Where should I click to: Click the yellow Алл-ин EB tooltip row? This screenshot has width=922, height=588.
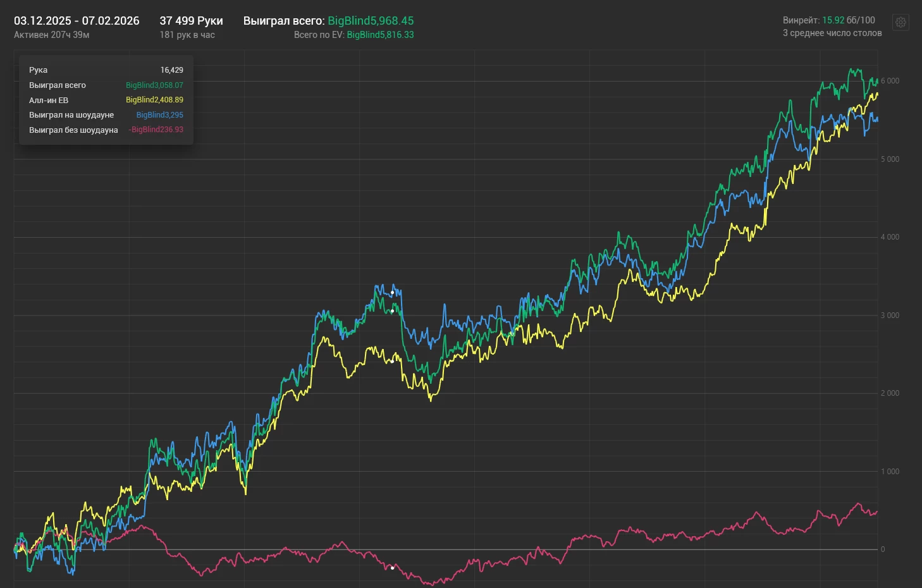pyautogui.click(x=106, y=100)
